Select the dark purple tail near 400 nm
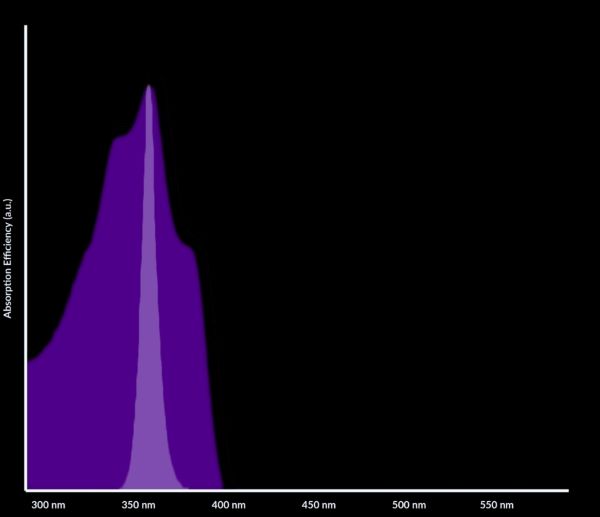Screen dimensions: 600x517 pyautogui.click(x=216, y=470)
